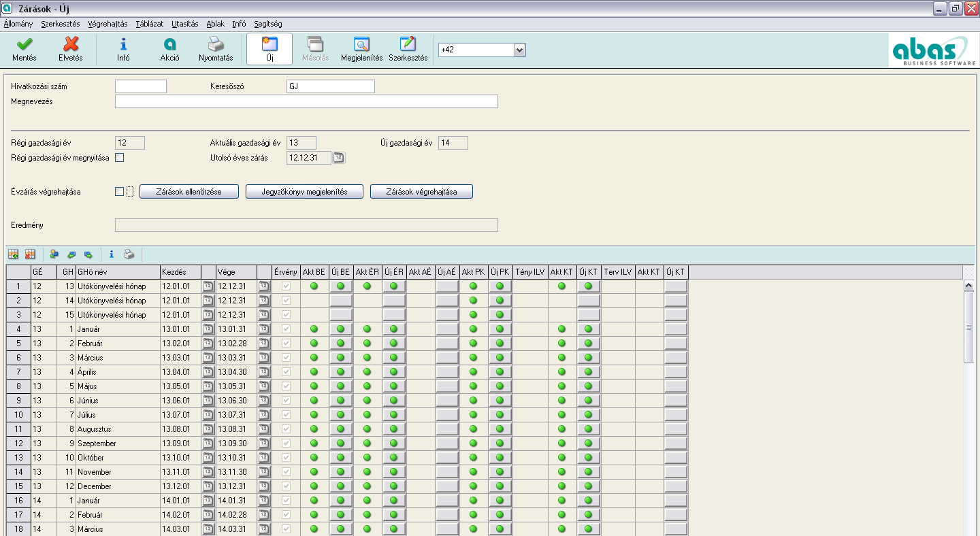Click the table toolbar icon with up arrow
This screenshot has height=536, width=980.
coord(54,254)
